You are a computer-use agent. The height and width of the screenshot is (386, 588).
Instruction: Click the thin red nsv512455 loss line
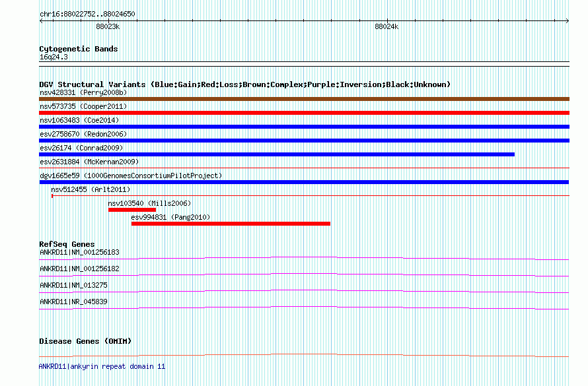coord(311,195)
